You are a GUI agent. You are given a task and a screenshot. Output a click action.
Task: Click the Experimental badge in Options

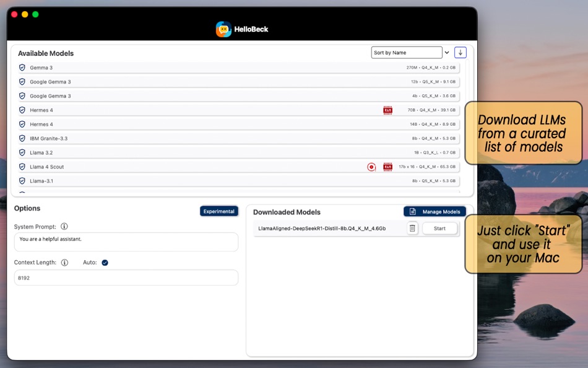coord(219,211)
